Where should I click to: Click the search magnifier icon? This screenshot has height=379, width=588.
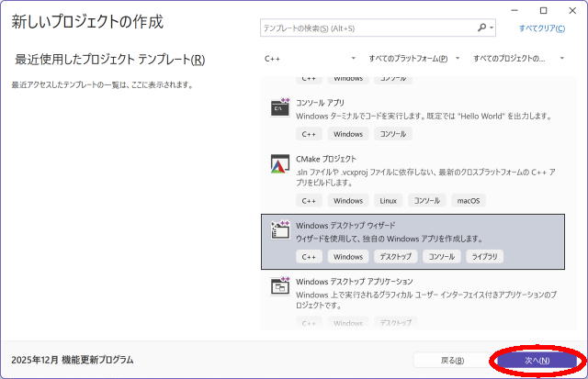tap(481, 28)
